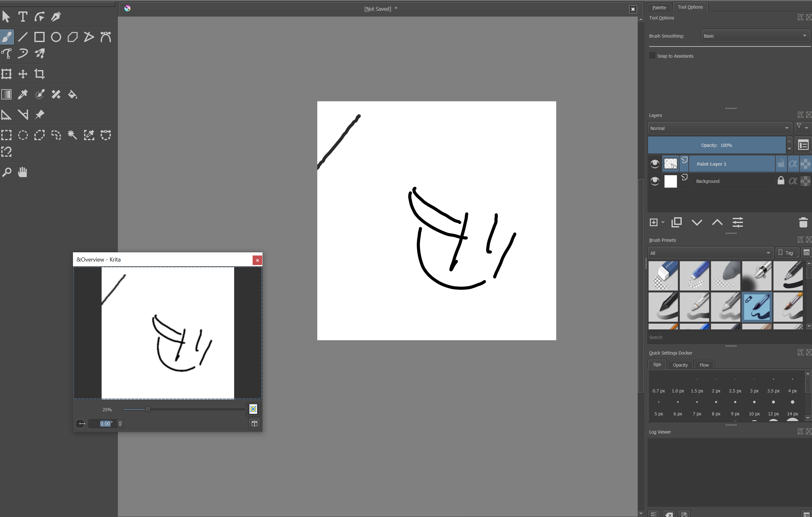The image size is (812, 517).
Task: Select the Fill (paint bucket) tool
Action: tap(73, 94)
